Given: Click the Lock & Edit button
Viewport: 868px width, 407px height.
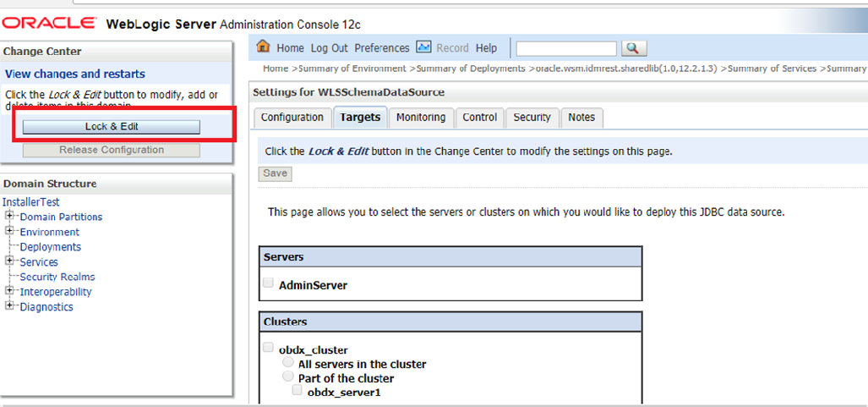Looking at the screenshot, I should click(x=112, y=126).
